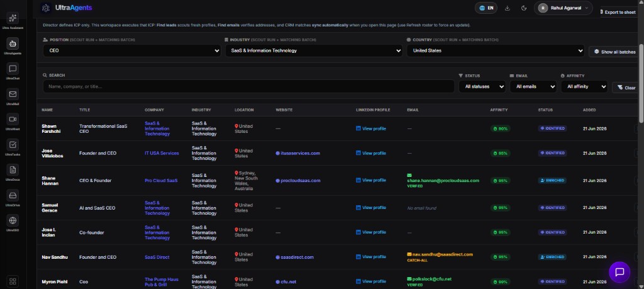
Task: Open UltraAgents in the sidebar
Action: pyautogui.click(x=13, y=46)
